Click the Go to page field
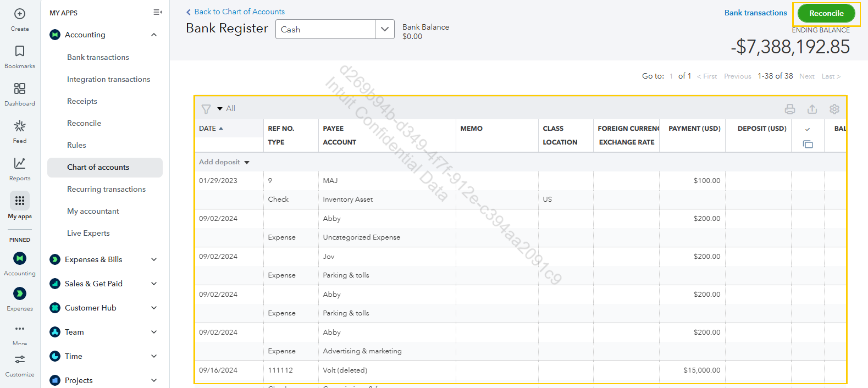Viewport: 868px width, 388px height. [671, 76]
